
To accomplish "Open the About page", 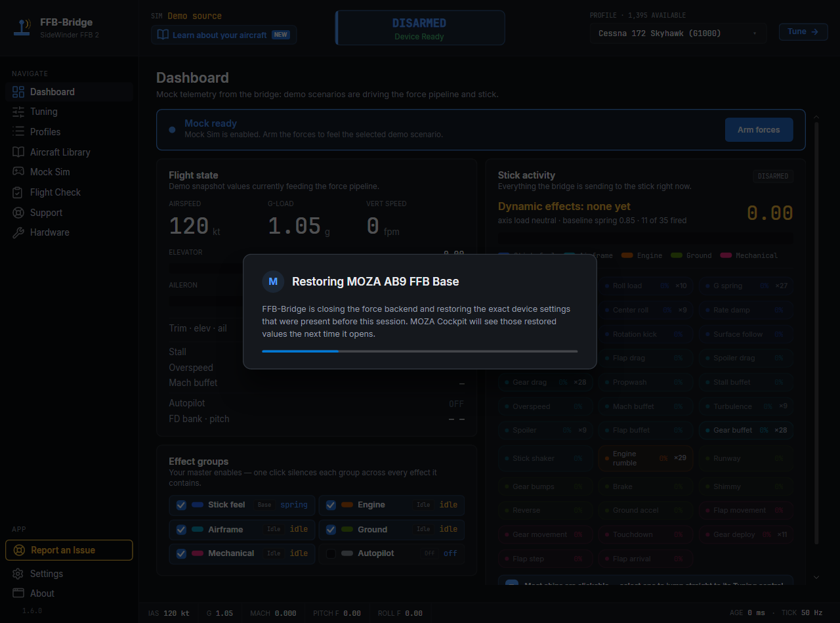I will 69,593.
